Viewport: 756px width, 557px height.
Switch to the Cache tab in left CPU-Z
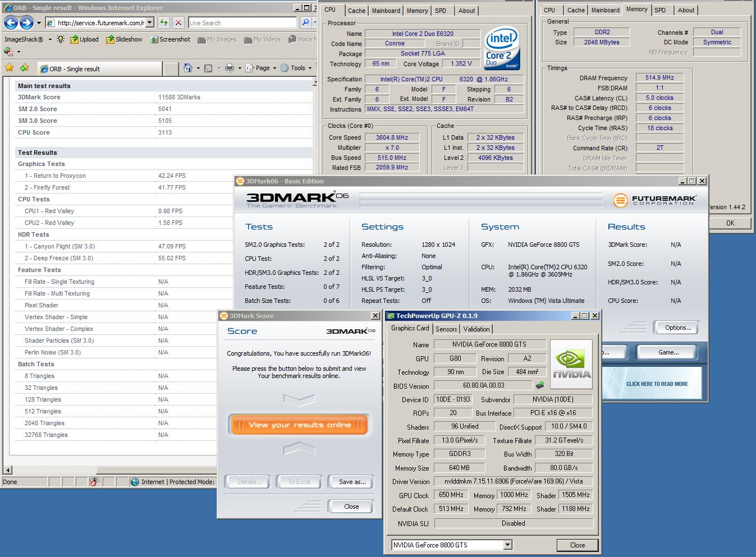point(356,11)
